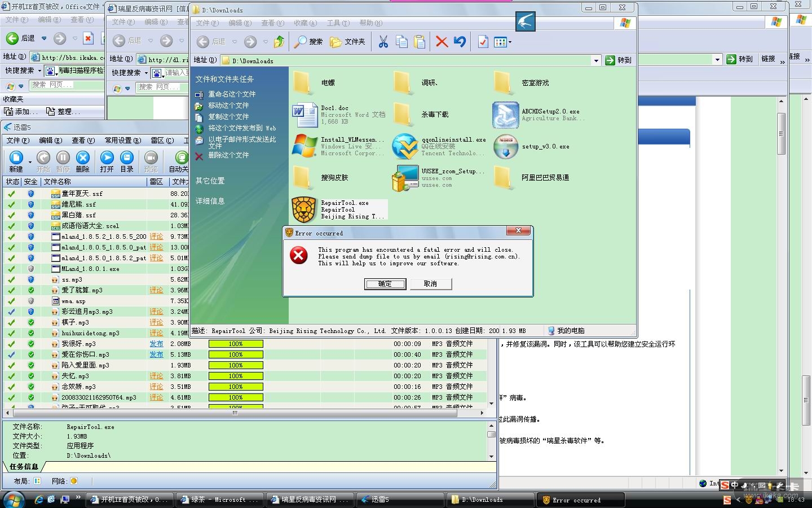Click the 100% progress bar for 我很好.mp3
The image size is (812, 508).
tap(236, 344)
